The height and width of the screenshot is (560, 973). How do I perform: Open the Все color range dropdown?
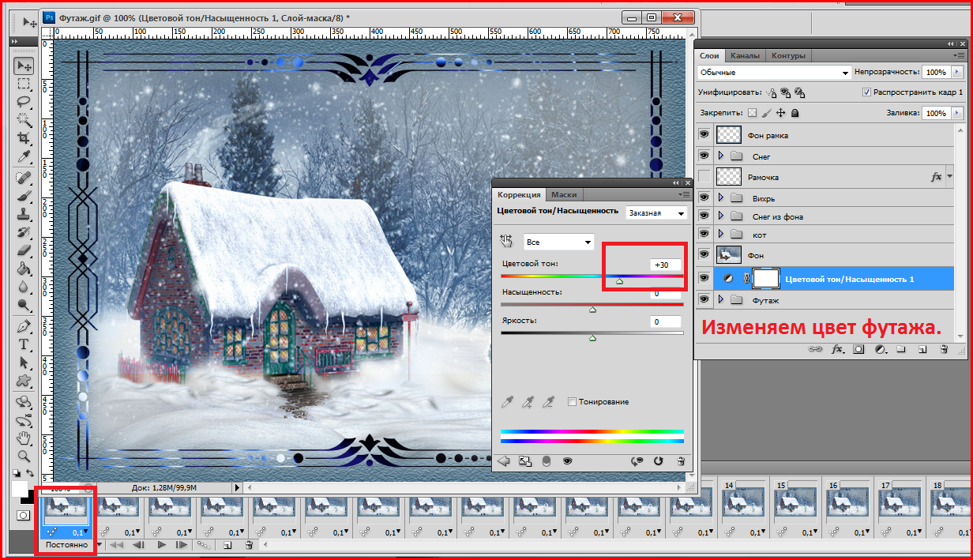[x=558, y=242]
